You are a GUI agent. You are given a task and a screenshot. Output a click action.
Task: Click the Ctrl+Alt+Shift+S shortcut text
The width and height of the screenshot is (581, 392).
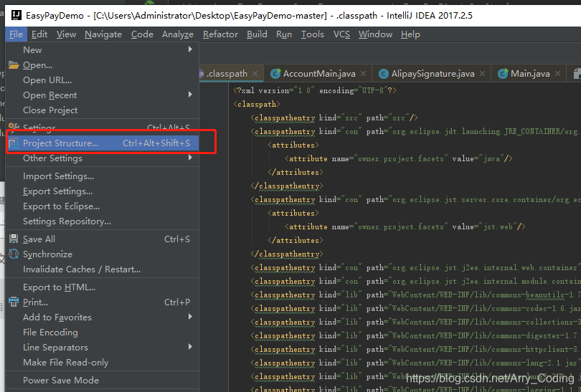click(156, 143)
